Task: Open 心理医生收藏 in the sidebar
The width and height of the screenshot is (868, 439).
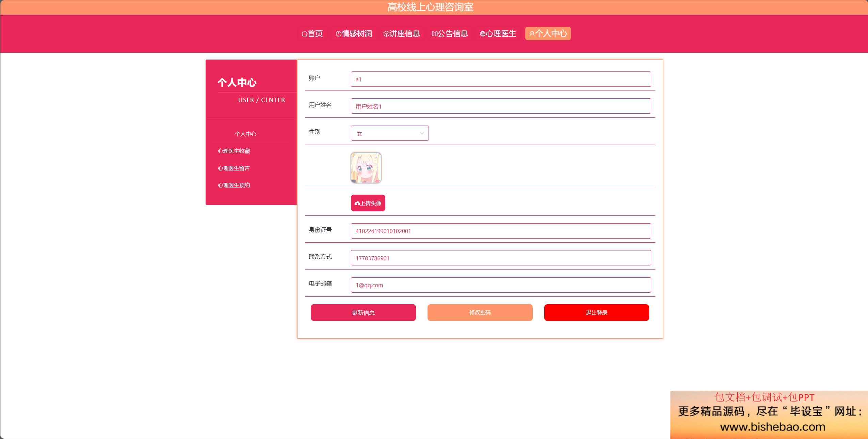Action: coord(234,151)
